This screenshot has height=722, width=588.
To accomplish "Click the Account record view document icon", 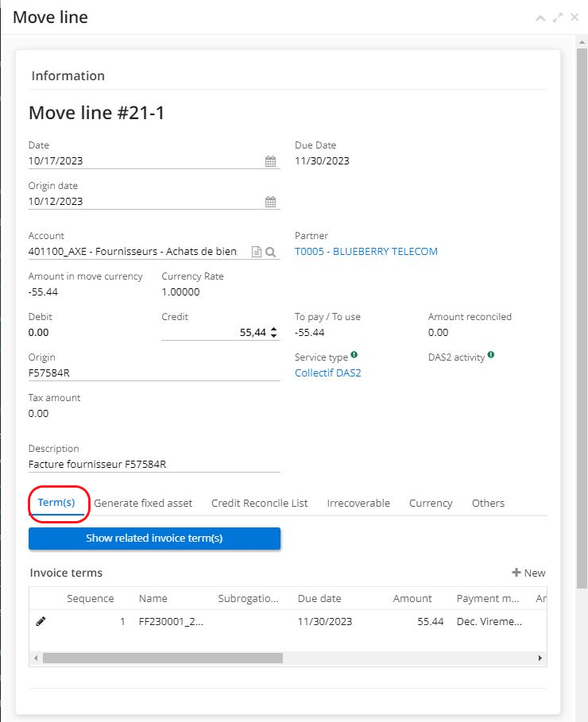I will pos(256,252).
